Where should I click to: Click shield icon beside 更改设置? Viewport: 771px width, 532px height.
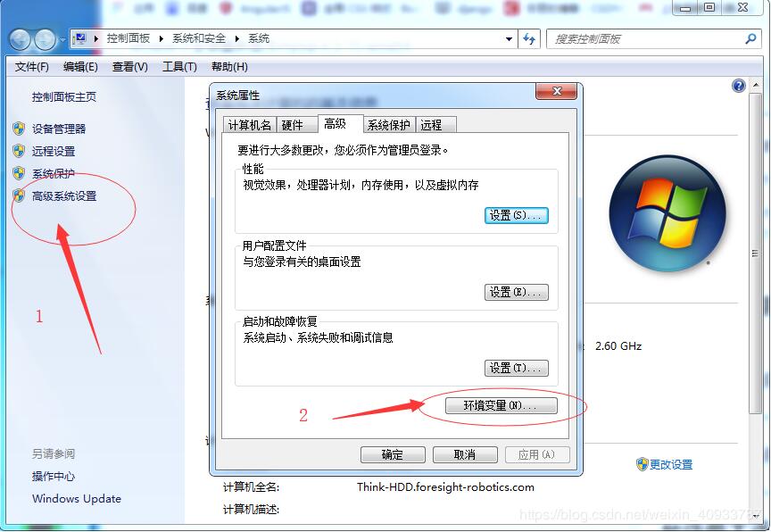coord(642,464)
